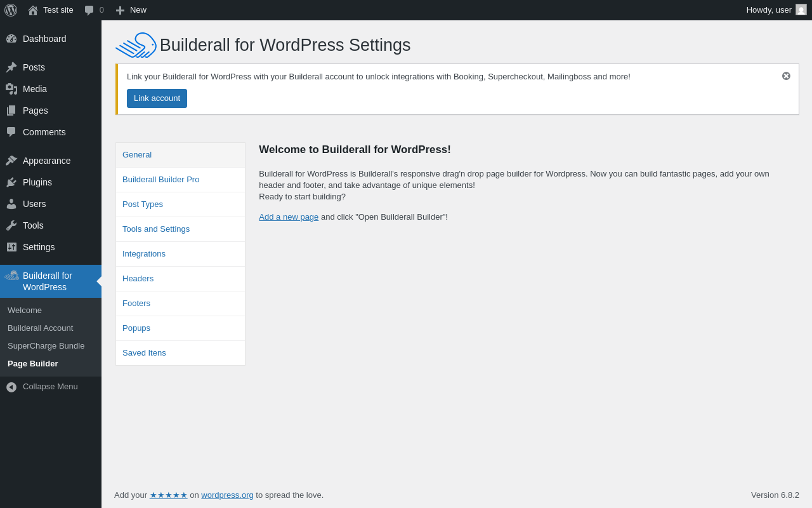Screen dimensions: 812x508
Task: Click the Version 6.8.2 text
Action: point(775,495)
